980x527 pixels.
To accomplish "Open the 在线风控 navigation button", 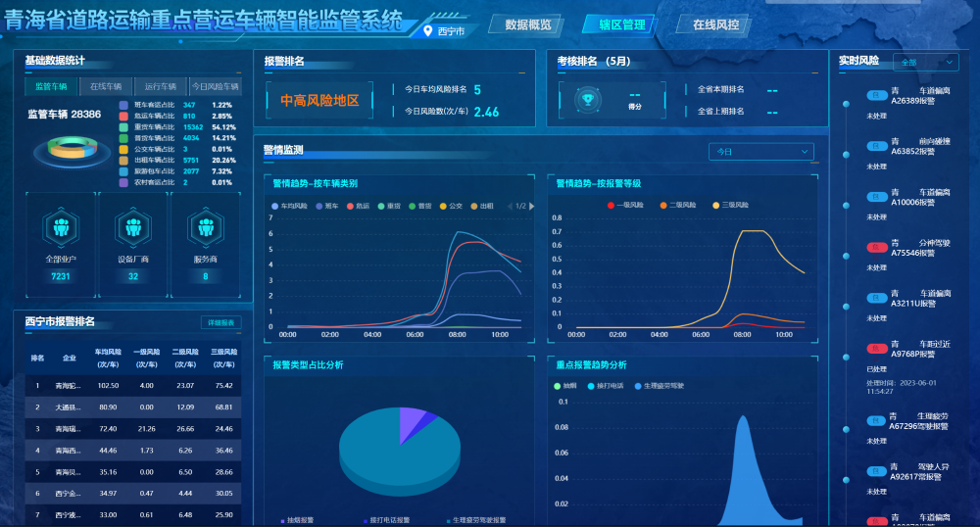I will tap(715, 24).
